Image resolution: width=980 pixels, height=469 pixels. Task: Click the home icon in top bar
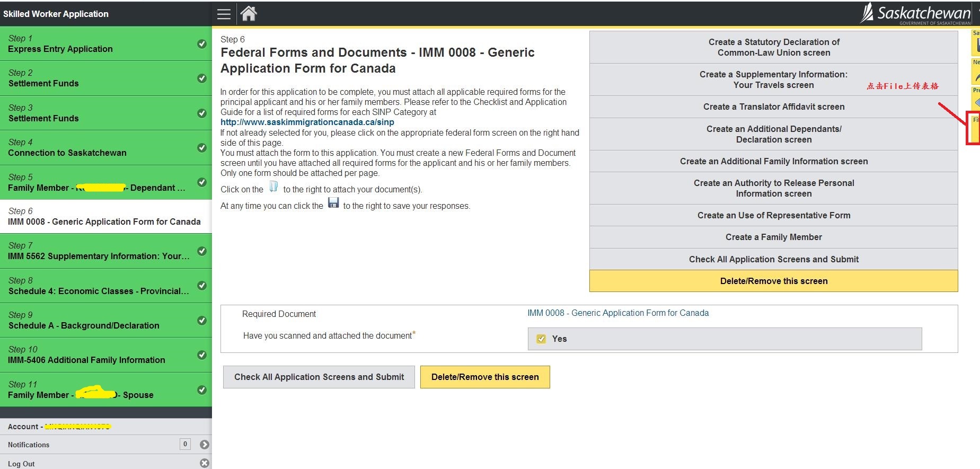click(x=249, y=13)
